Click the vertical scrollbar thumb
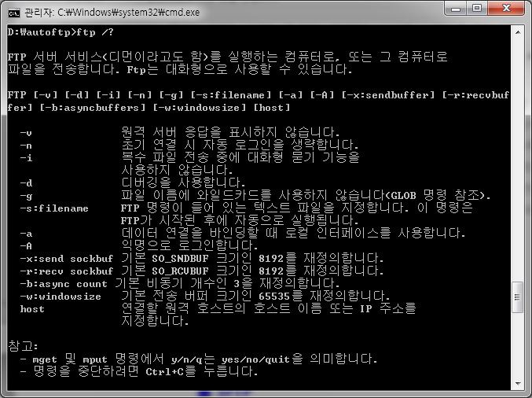This screenshot has height=398, width=532. pos(518,297)
